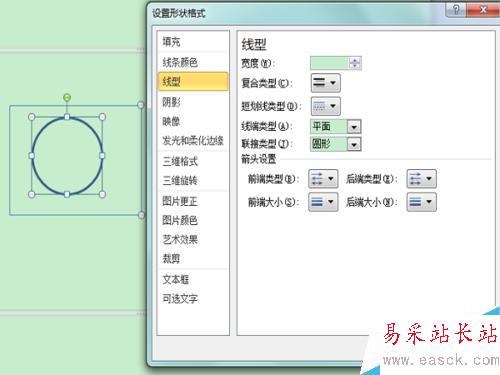
Task: Click the circle's bottom middle sizing handle
Action: click(x=67, y=194)
